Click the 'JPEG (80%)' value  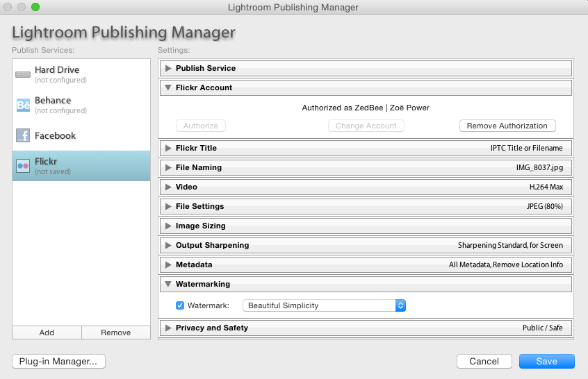pos(545,206)
